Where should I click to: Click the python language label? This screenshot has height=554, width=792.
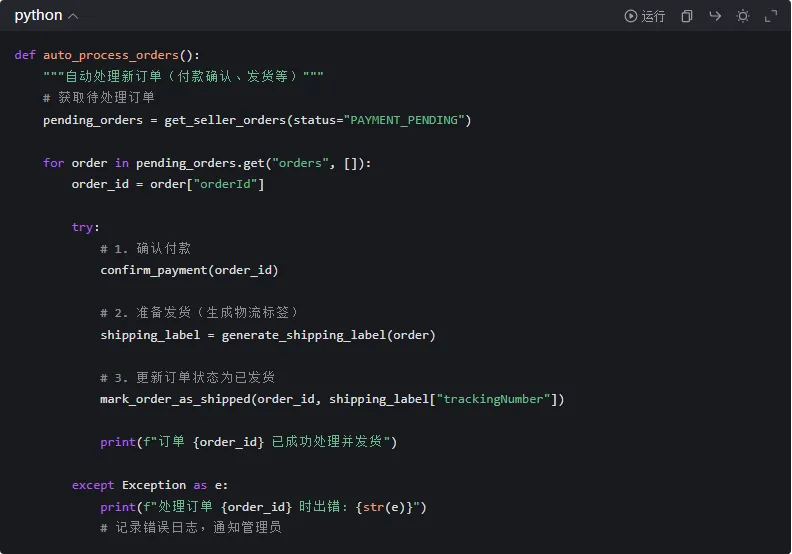pos(38,16)
